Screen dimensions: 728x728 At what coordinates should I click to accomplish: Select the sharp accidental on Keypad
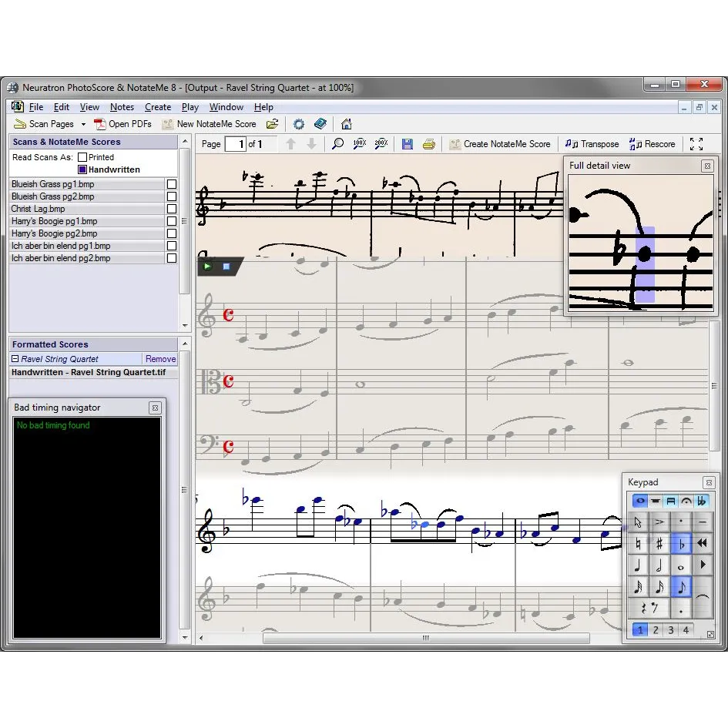659,544
